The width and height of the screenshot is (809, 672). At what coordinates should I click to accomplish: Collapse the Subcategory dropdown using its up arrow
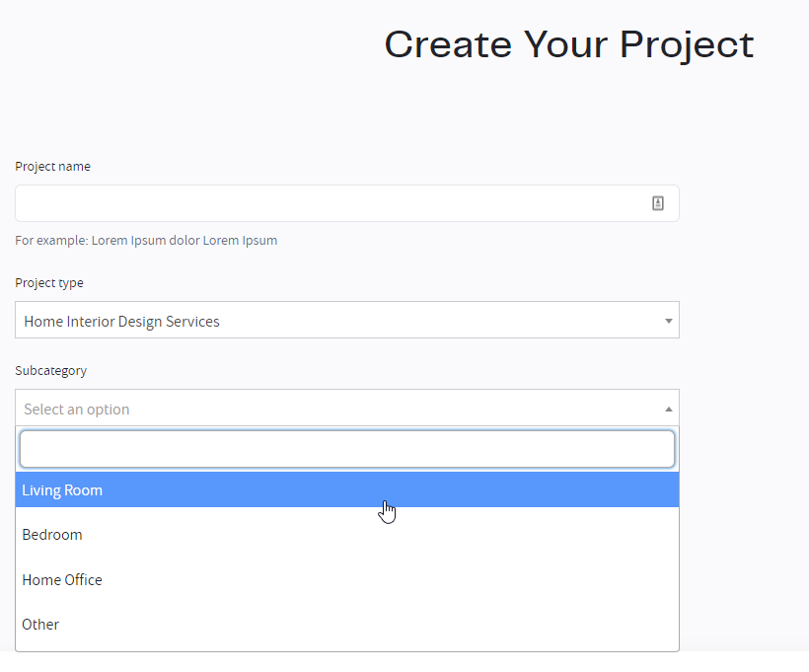coord(669,409)
